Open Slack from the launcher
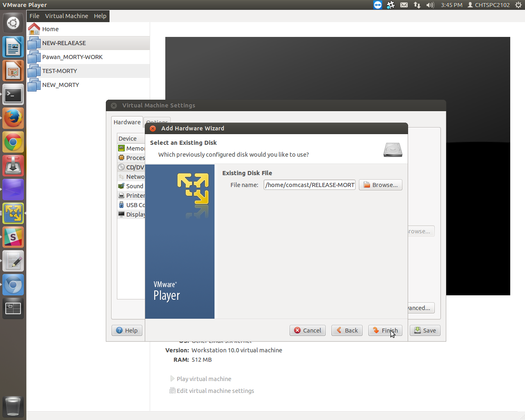This screenshot has height=420, width=525. tap(13, 237)
